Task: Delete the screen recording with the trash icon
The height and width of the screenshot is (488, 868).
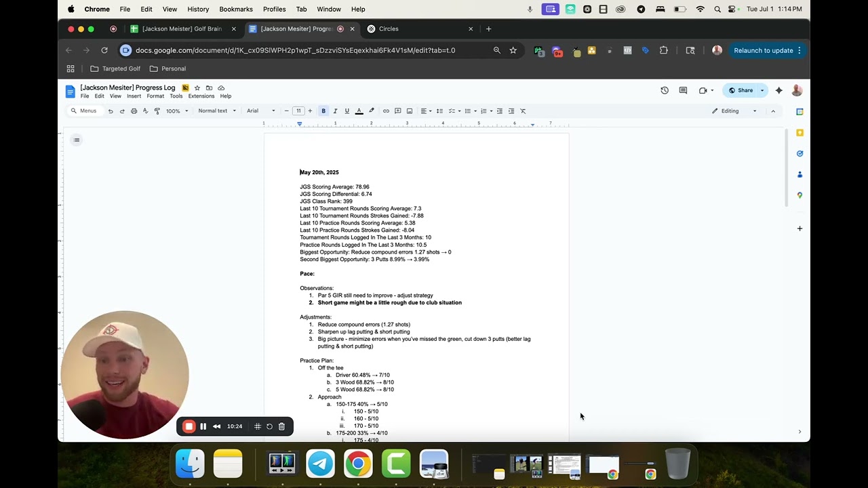Action: click(x=282, y=426)
